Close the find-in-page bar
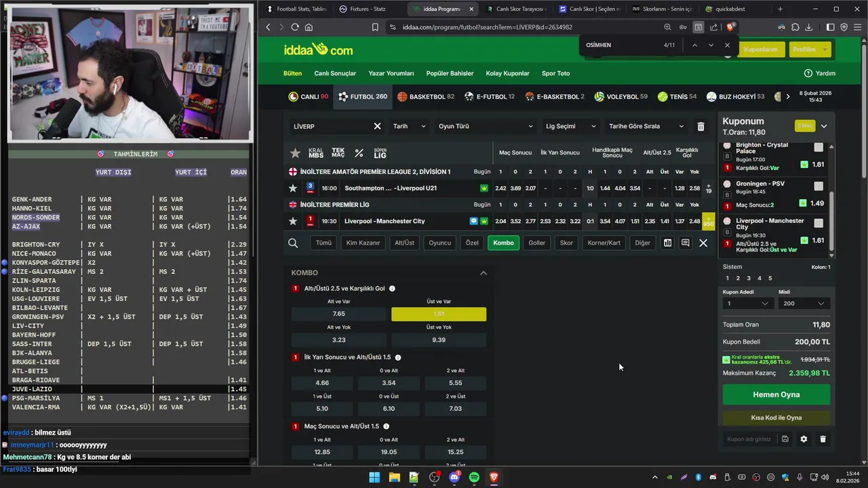868x488 pixels. point(727,45)
